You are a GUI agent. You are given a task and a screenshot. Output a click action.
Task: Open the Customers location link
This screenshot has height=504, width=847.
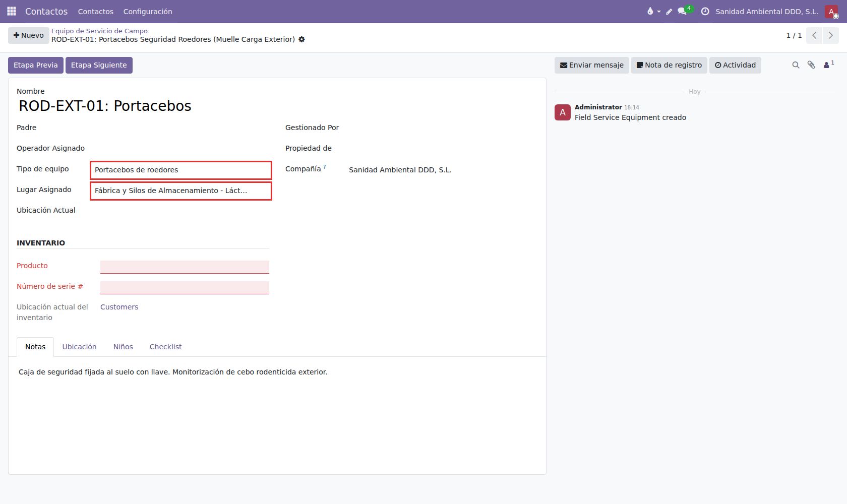pos(119,307)
